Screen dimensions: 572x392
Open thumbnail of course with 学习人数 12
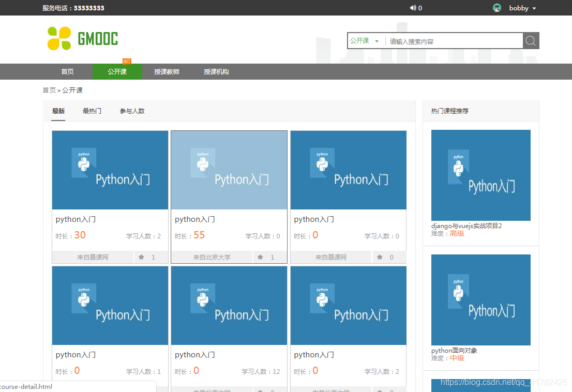click(x=229, y=306)
